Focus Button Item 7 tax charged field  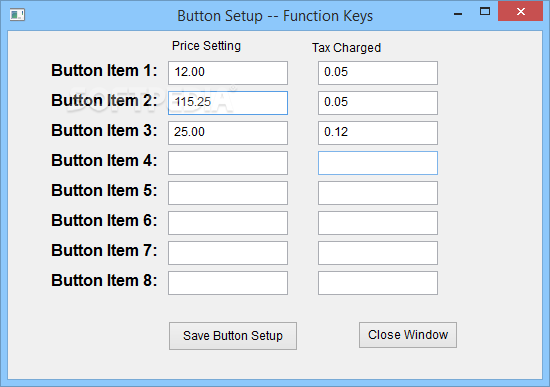(x=378, y=253)
